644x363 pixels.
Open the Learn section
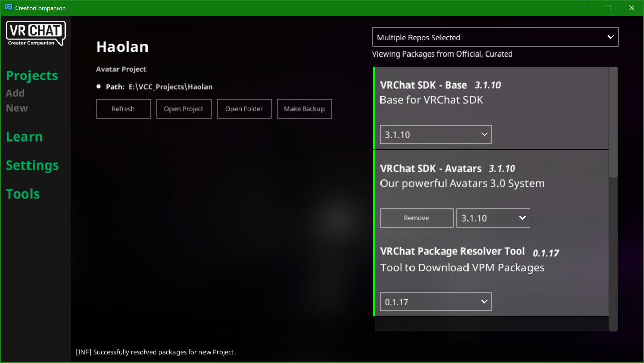pyautogui.click(x=24, y=137)
